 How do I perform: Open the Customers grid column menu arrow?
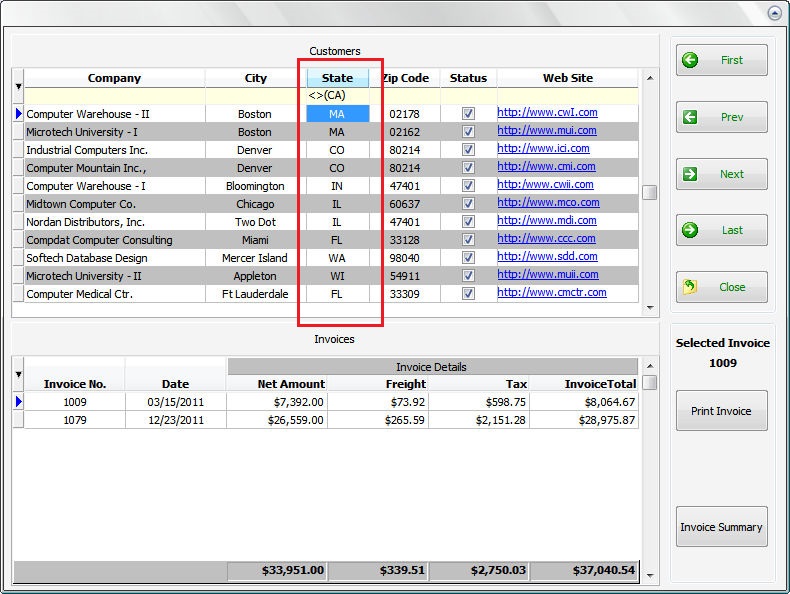click(x=18, y=87)
